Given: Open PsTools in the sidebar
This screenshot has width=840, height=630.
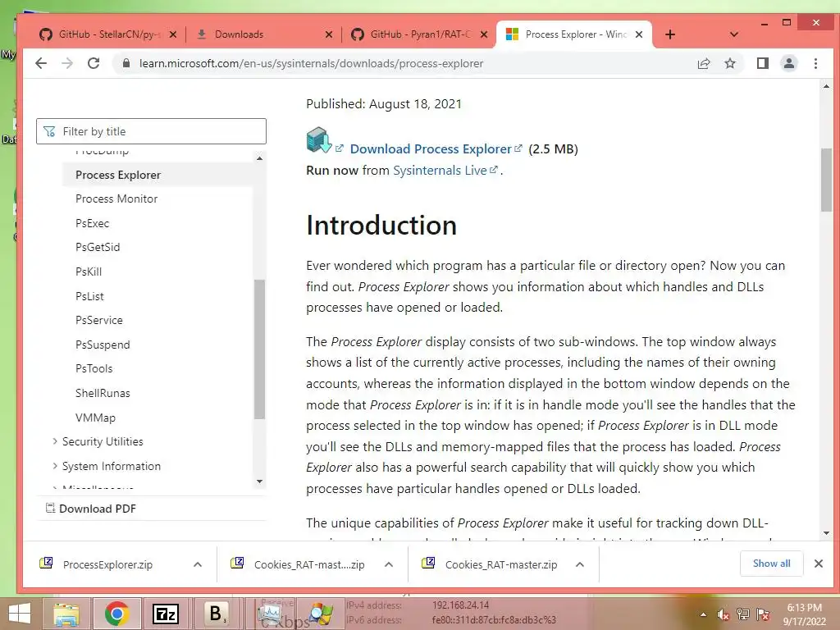Looking at the screenshot, I should [x=94, y=368].
